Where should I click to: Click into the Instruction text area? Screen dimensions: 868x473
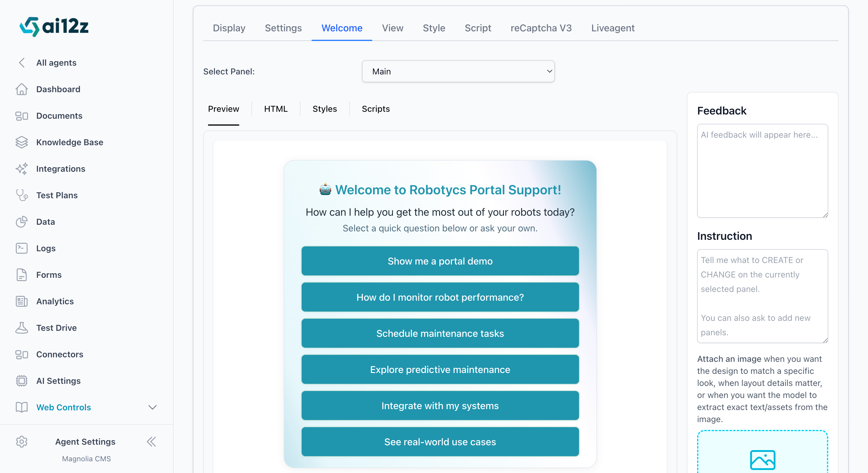[762, 296]
